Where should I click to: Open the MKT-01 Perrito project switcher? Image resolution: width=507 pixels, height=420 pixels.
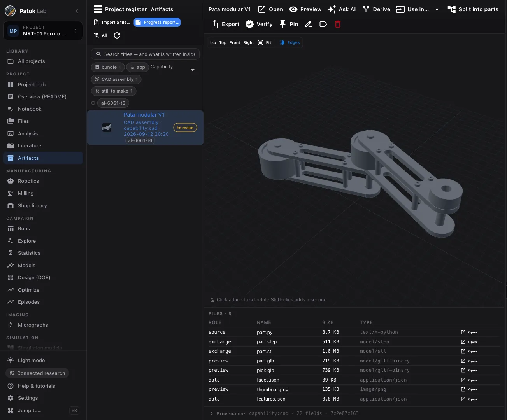(43, 31)
